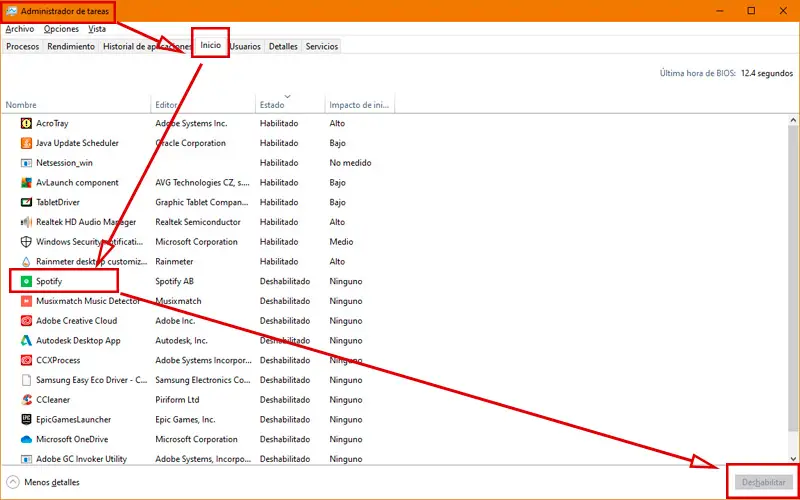Image resolution: width=800 pixels, height=500 pixels.
Task: Click the Windows Security shield icon
Action: 26,242
